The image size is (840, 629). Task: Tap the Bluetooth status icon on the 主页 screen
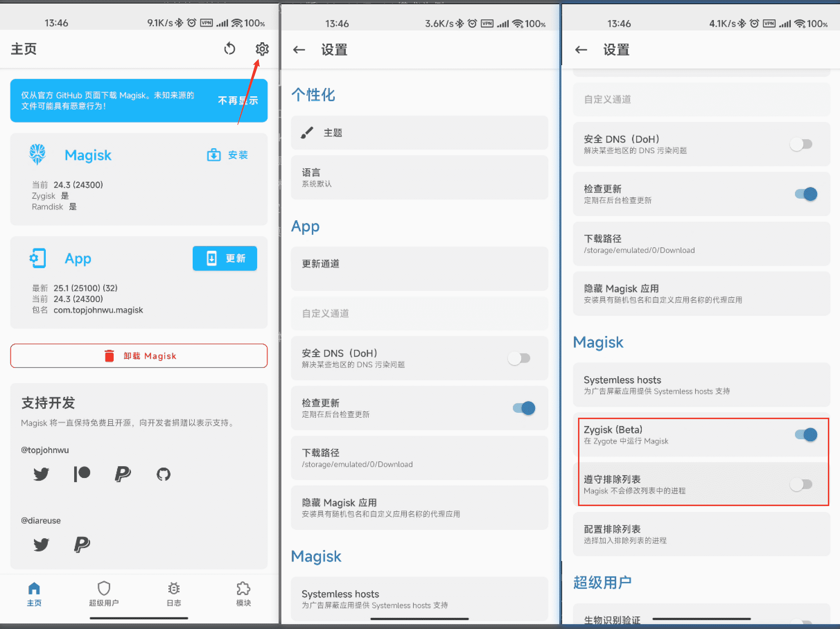(179, 23)
